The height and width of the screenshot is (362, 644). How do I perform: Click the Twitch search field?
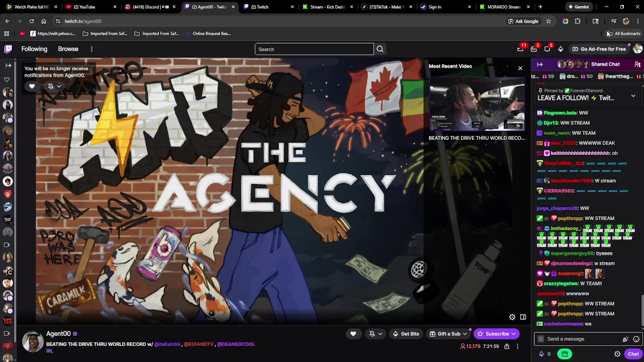click(314, 49)
